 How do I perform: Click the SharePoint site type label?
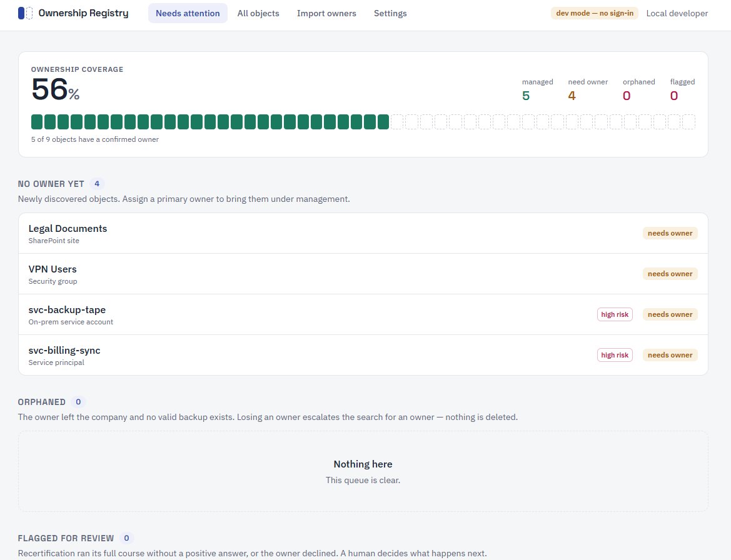[54, 241]
